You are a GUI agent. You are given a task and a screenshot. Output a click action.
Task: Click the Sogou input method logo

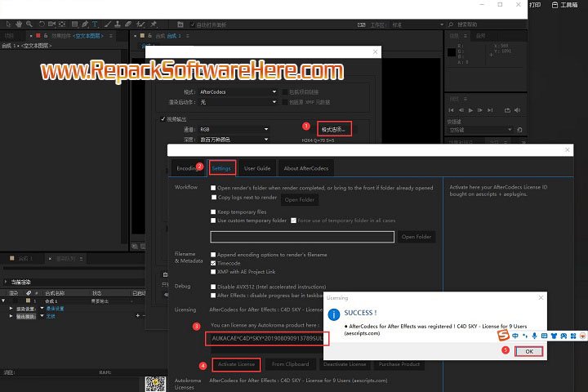[503, 335]
